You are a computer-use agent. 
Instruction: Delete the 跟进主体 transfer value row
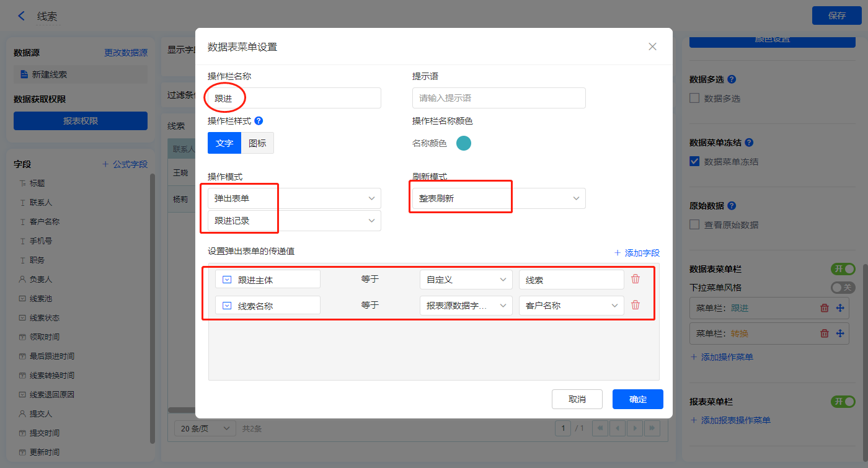(635, 279)
